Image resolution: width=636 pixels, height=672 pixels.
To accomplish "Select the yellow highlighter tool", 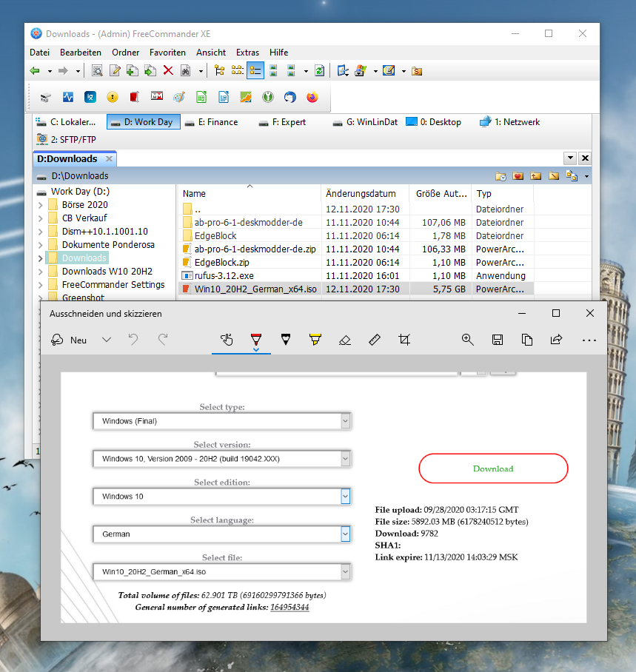I will click(x=315, y=340).
